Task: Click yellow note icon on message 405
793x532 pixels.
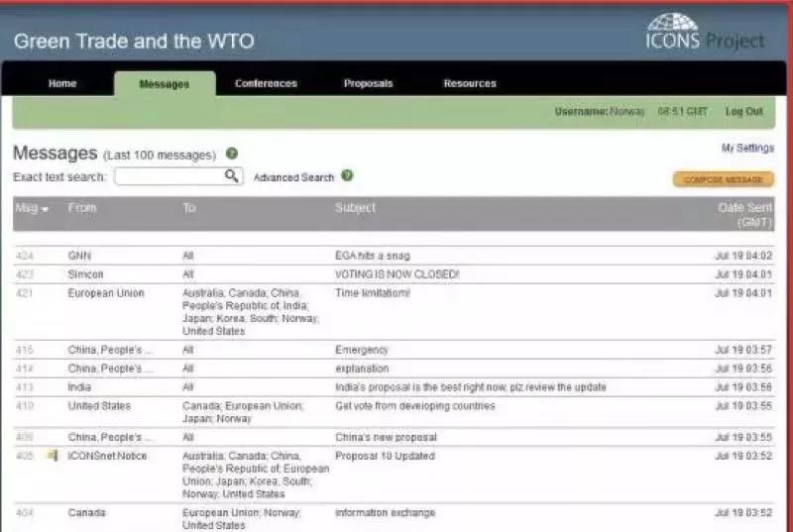Action: coord(53,455)
